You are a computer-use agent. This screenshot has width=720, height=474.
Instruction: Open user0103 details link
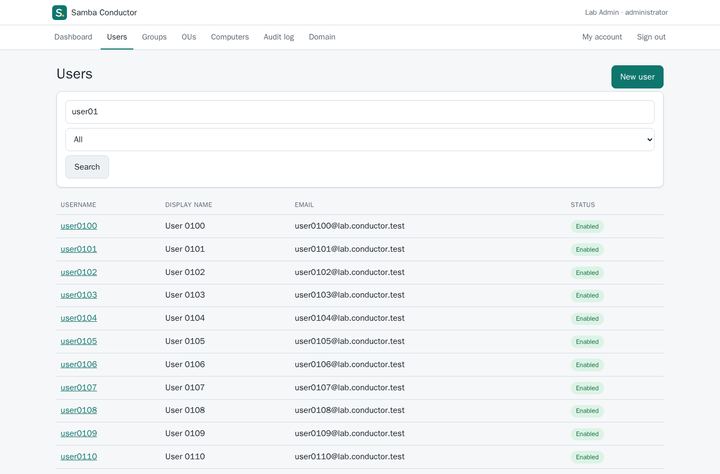coord(79,295)
